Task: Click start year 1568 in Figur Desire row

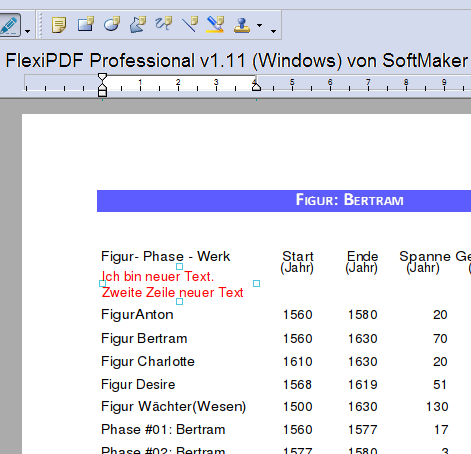Action: tap(297, 385)
